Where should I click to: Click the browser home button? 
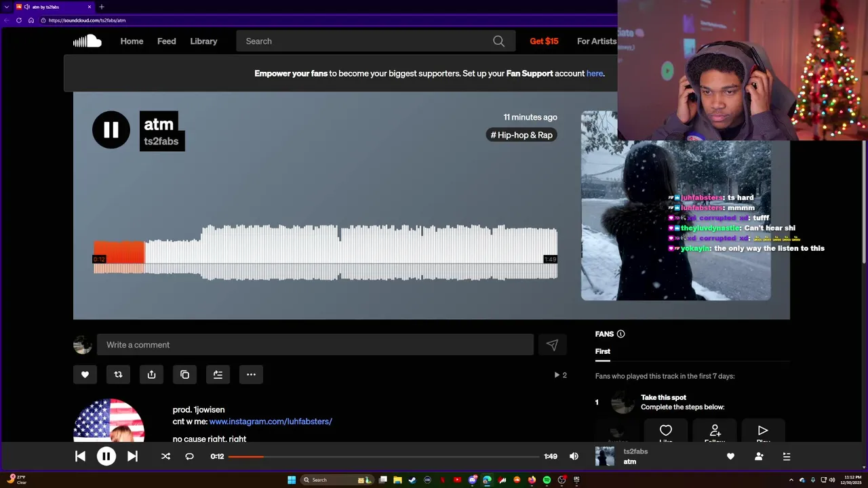point(31,20)
